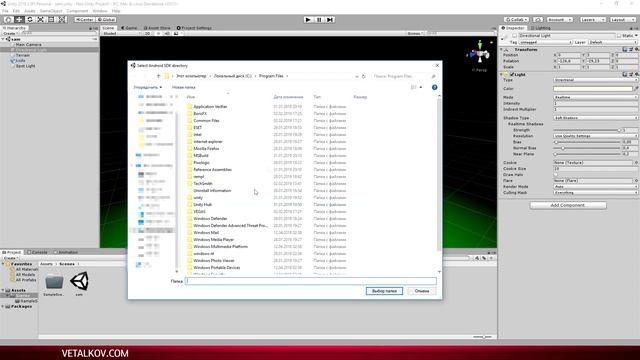Viewport: 640px width, 360px height.
Task: Select the Move tool in Unity toolbar
Action: point(19,20)
